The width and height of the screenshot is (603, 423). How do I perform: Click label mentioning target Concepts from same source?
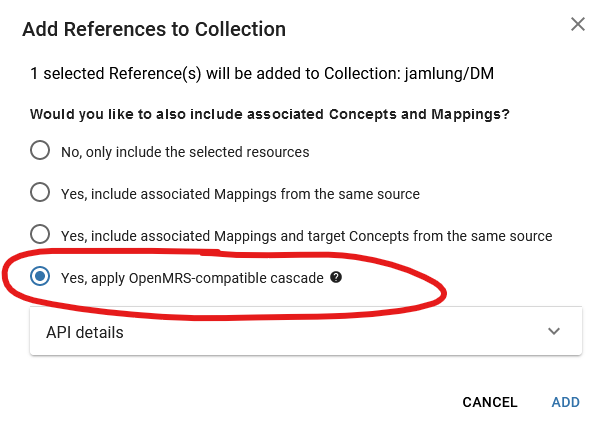point(306,236)
